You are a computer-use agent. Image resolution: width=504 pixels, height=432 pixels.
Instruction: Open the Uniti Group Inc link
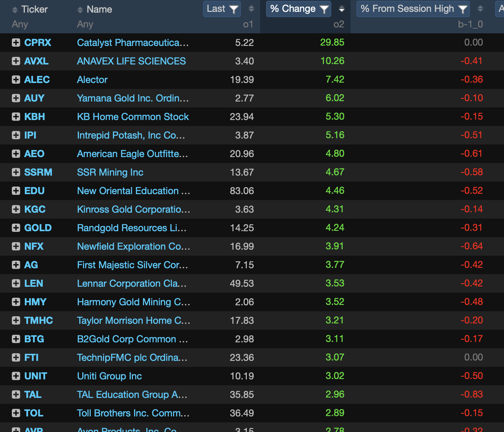(x=109, y=376)
